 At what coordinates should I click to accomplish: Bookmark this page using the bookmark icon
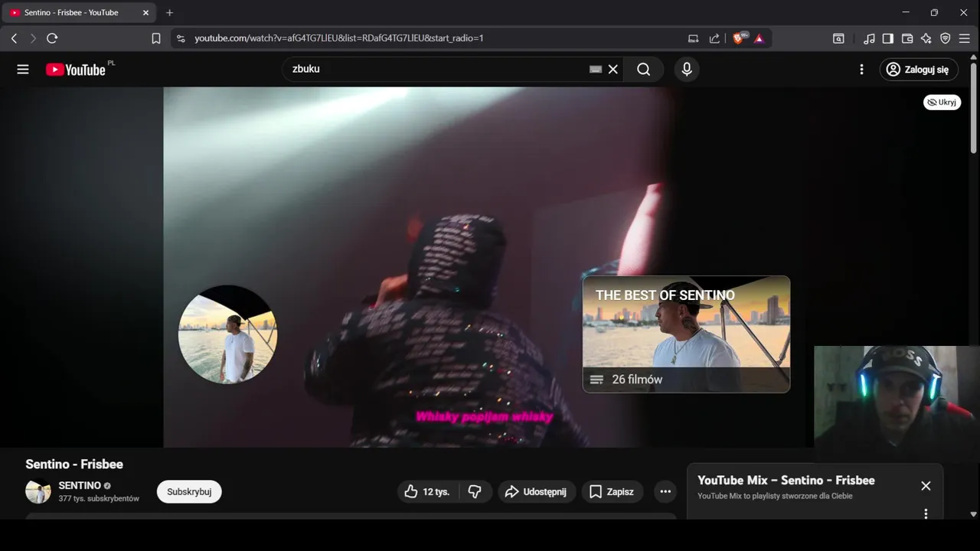point(156,38)
